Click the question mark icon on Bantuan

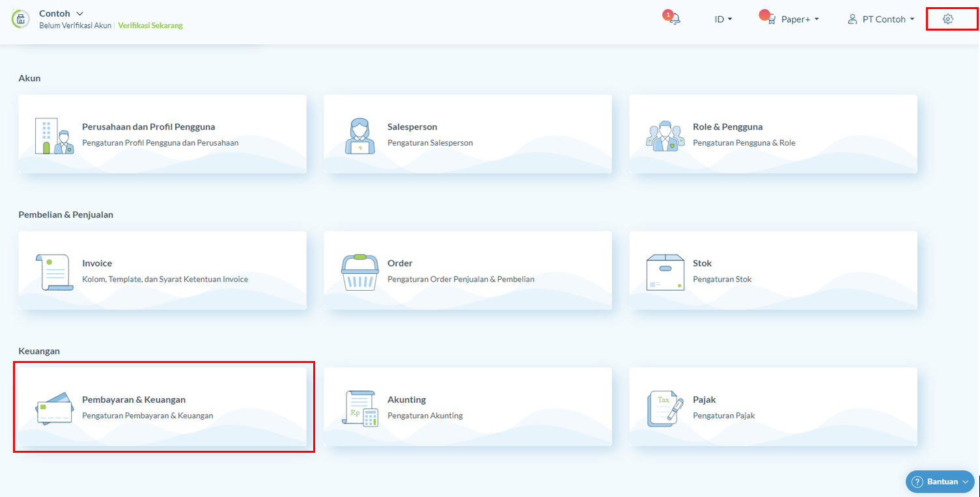click(917, 482)
